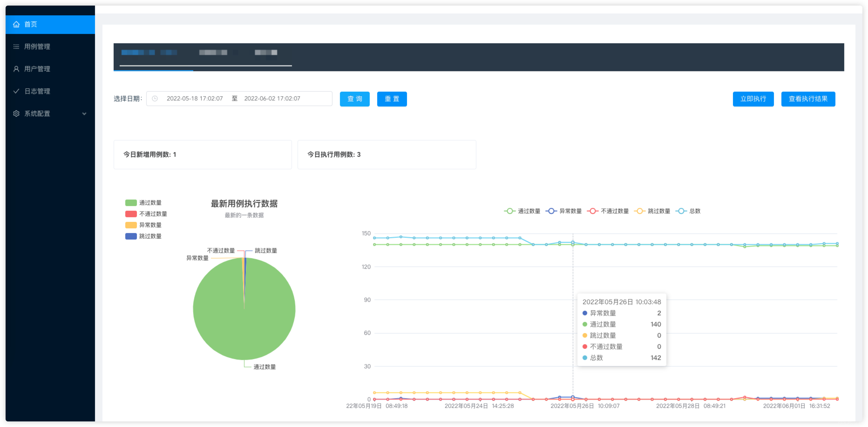Screen dimensions: 868x427
Task: Click pie label 跳过数量 above the pie
Action: tap(266, 250)
